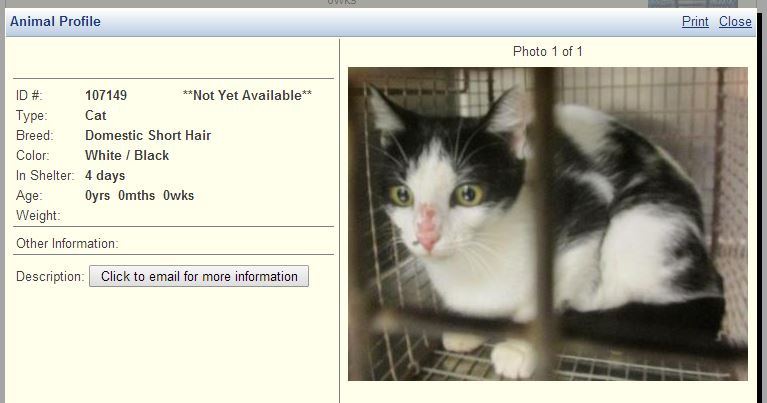Close the Animal Profile dialog

[x=735, y=22]
